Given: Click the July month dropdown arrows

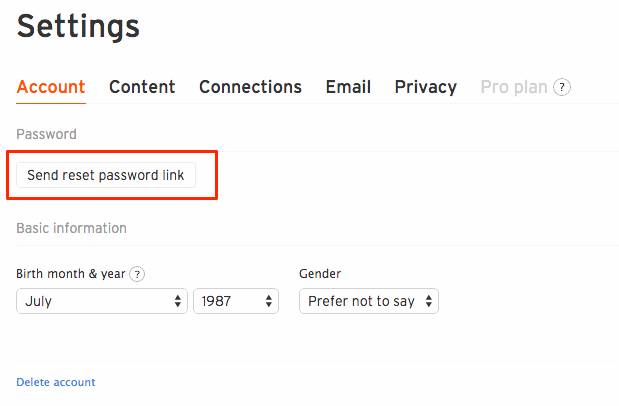Looking at the screenshot, I should tap(178, 301).
